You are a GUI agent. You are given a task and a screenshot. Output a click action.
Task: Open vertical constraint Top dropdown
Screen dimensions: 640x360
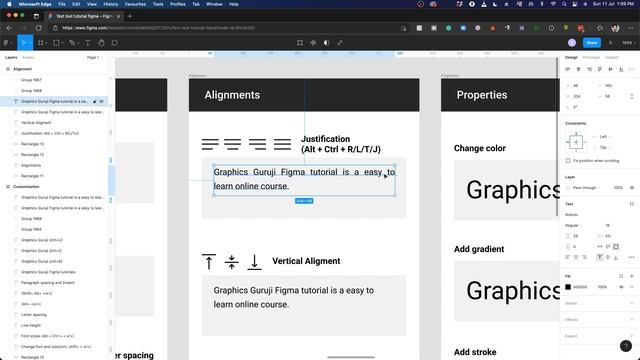604,147
